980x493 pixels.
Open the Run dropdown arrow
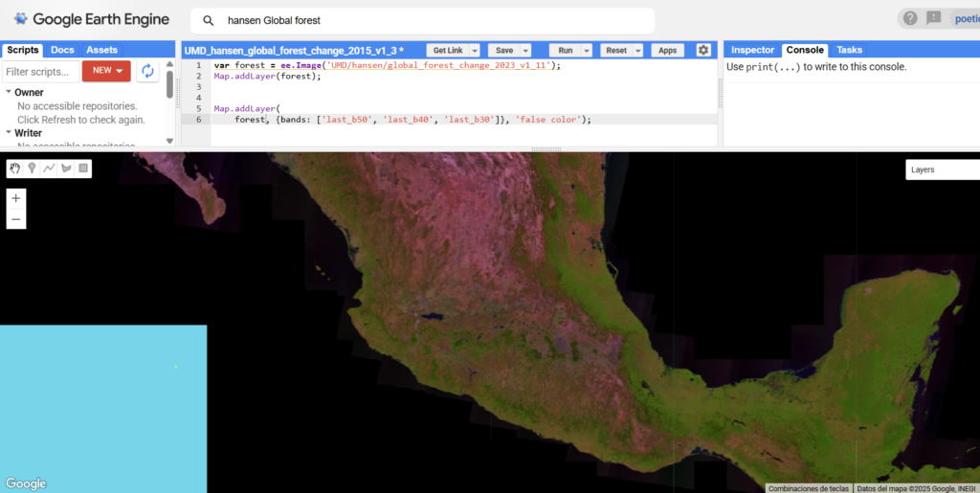pos(587,51)
